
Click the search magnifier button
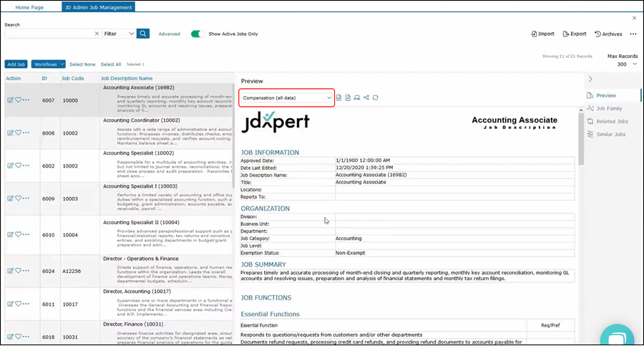click(143, 34)
